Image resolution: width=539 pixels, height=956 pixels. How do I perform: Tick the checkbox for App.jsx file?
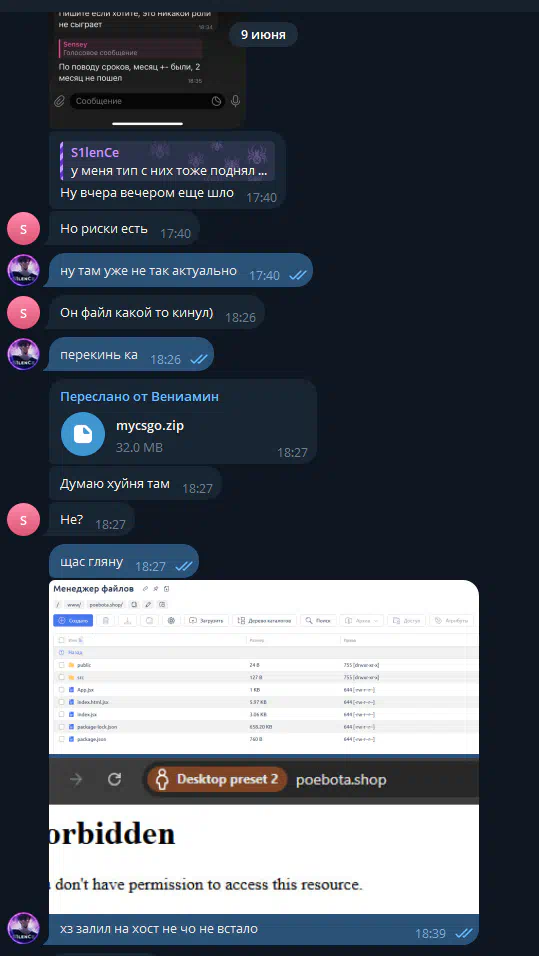pos(61,690)
